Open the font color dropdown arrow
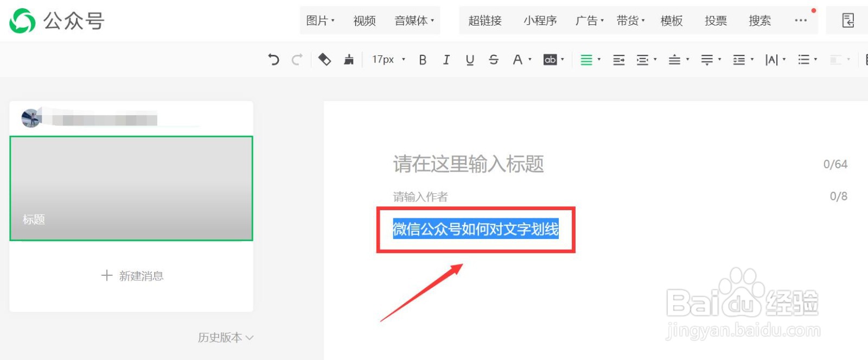 [530, 59]
